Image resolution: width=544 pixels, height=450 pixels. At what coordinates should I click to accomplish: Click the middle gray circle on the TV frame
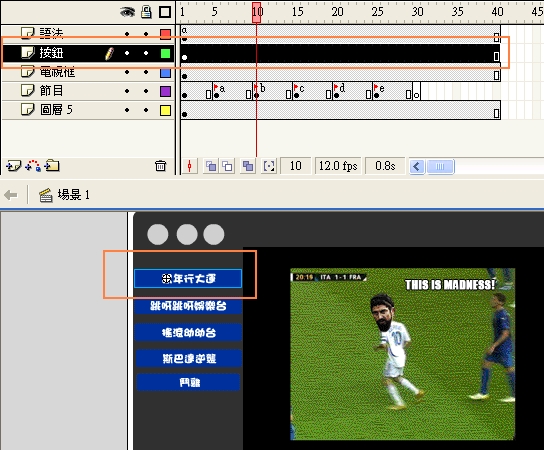tap(187, 234)
